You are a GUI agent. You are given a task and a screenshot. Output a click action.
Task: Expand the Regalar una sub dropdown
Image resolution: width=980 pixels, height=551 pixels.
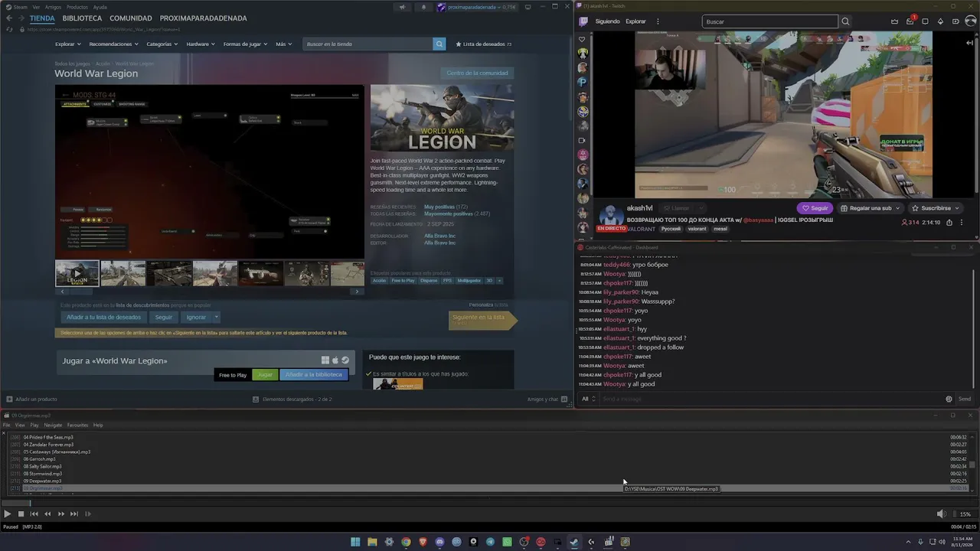pos(870,208)
